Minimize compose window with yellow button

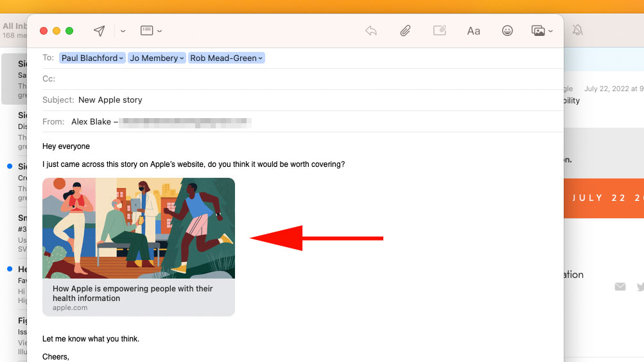[x=57, y=31]
